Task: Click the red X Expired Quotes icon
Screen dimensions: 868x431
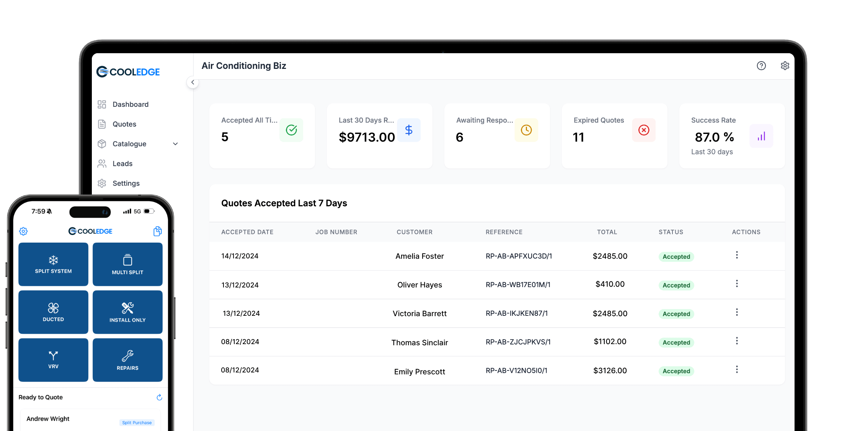Action: pyautogui.click(x=644, y=130)
